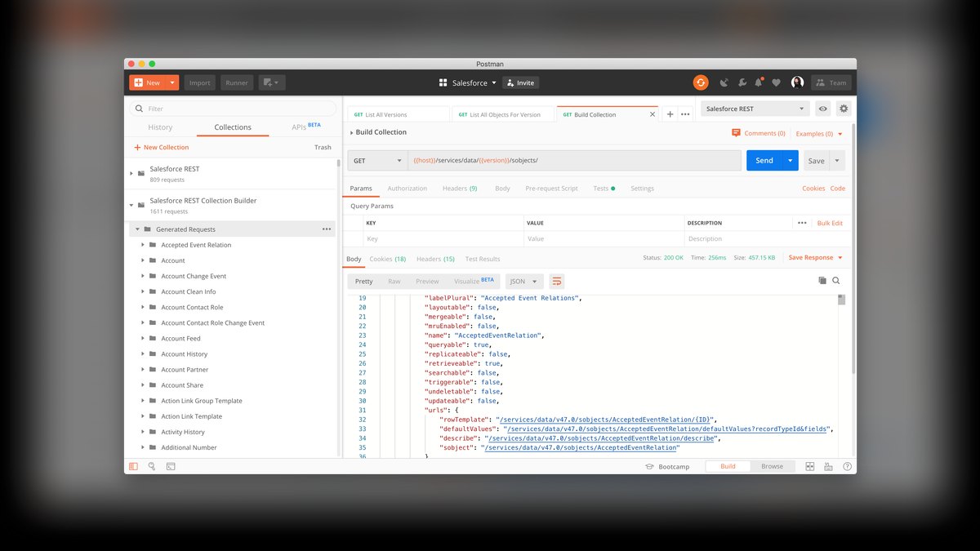Open List All Objects For Version tab
Viewport: 980px width, 551px height.
click(x=503, y=114)
